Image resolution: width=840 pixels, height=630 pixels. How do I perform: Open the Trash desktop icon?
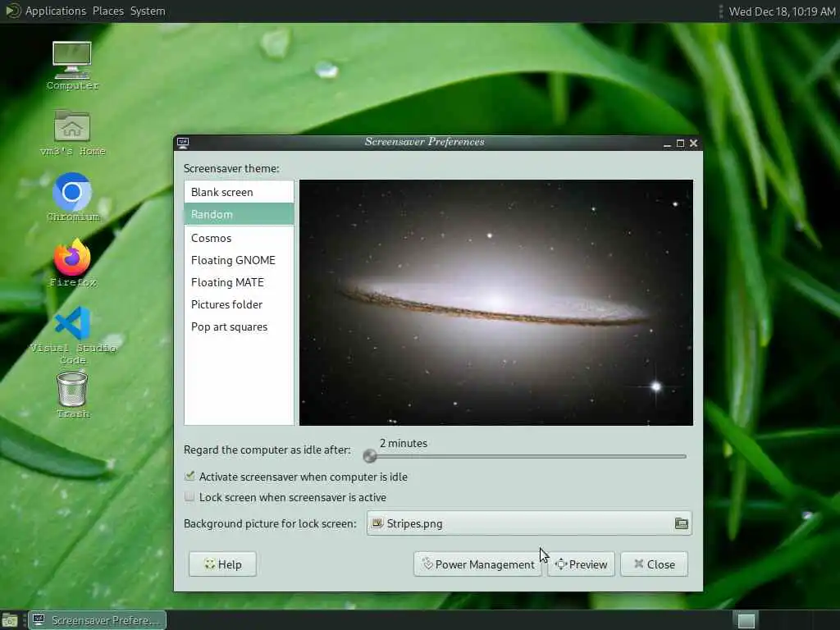[72, 395]
